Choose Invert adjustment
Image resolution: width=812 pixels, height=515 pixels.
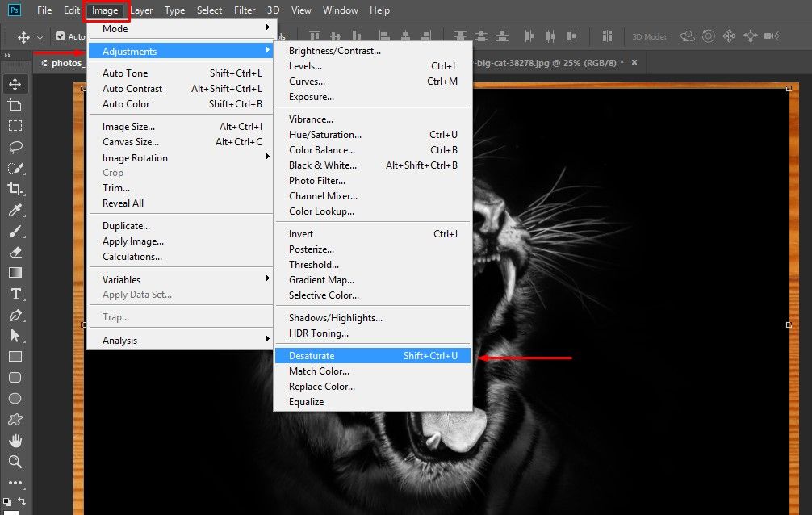click(373, 233)
